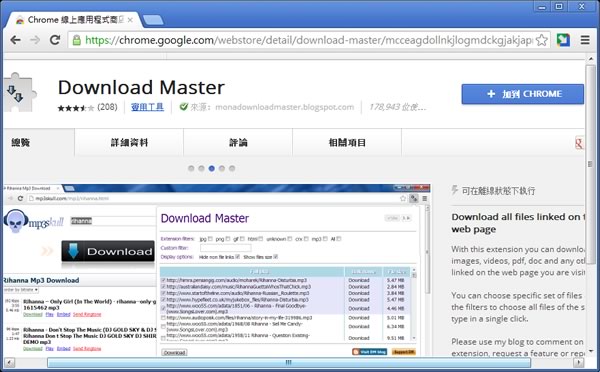This screenshot has height=372, width=600.
Task: Select the fourth screenshot carousel dot
Action: [222, 168]
